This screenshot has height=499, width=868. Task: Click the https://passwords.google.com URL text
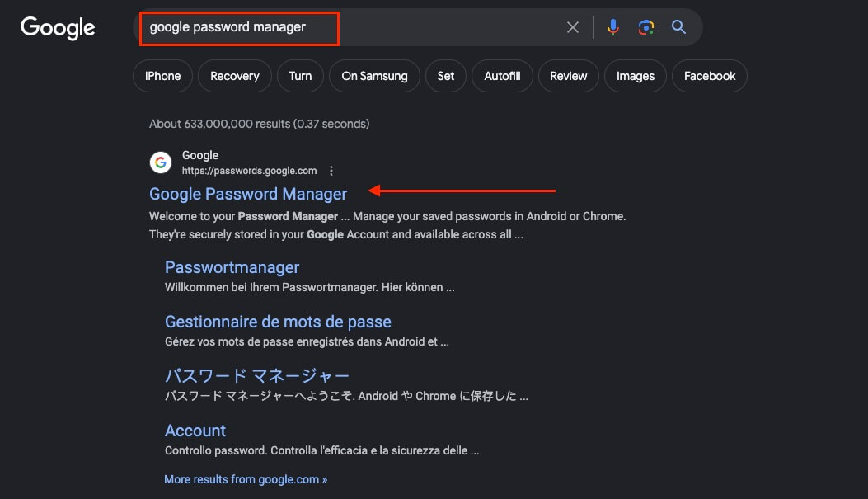[x=249, y=171]
